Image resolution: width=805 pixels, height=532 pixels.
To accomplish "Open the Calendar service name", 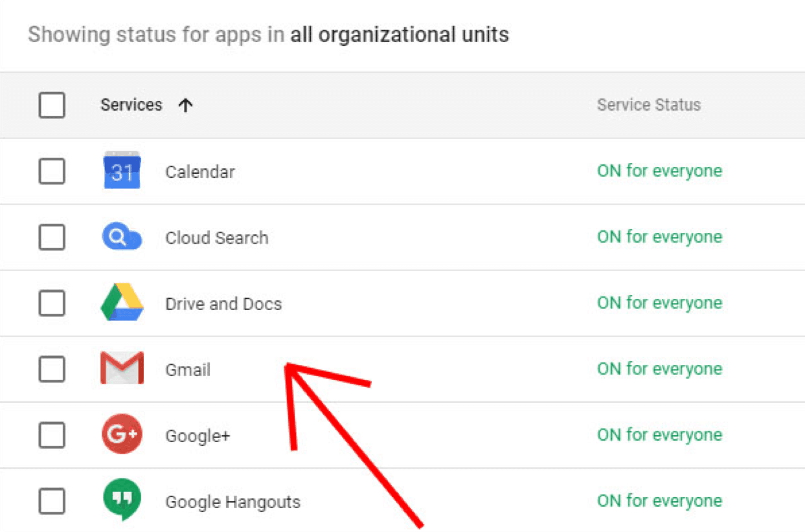I will tap(200, 172).
